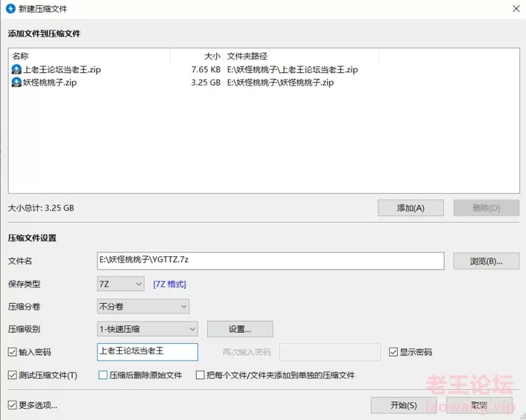Open file browser with 浏览(B)... button
Image resolution: width=526 pixels, height=420 pixels.
487,261
